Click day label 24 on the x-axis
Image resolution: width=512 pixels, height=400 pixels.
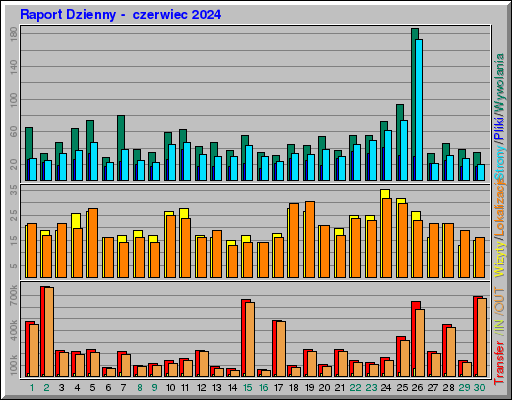pos(386,388)
